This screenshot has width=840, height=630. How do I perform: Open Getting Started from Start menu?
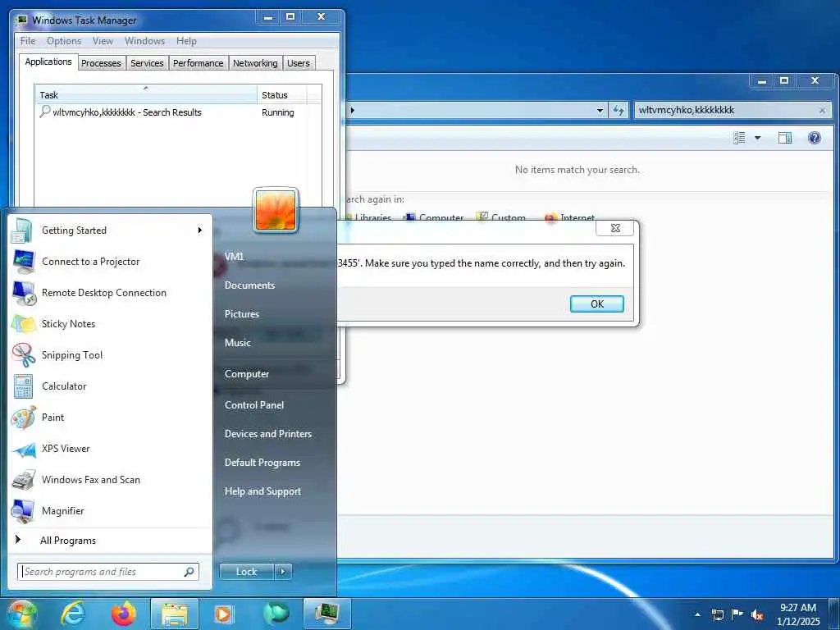110,231
